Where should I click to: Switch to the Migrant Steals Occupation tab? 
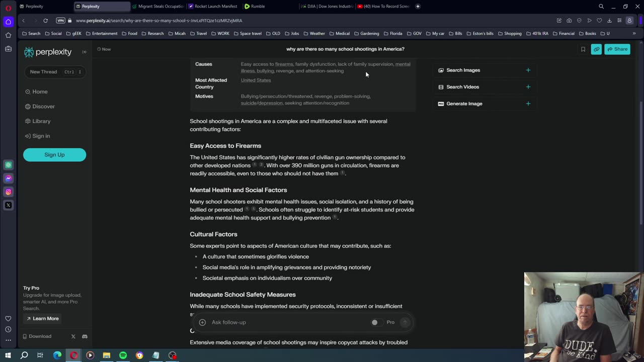[158, 7]
